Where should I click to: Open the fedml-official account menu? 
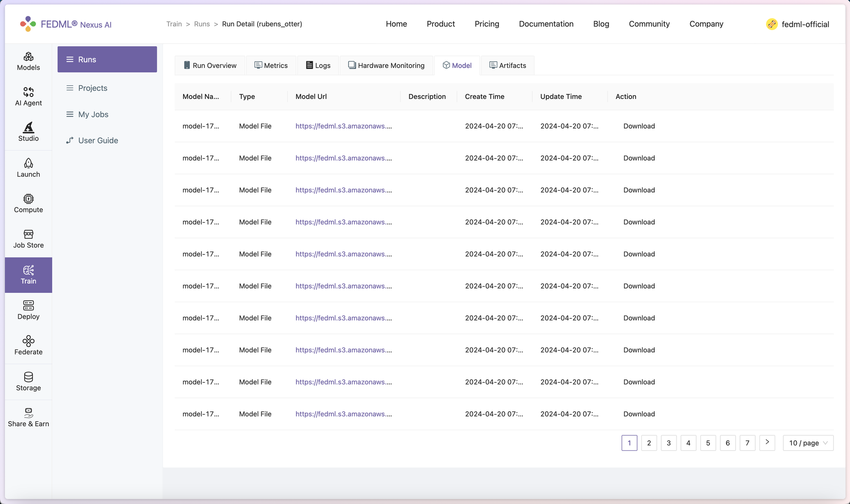(798, 24)
